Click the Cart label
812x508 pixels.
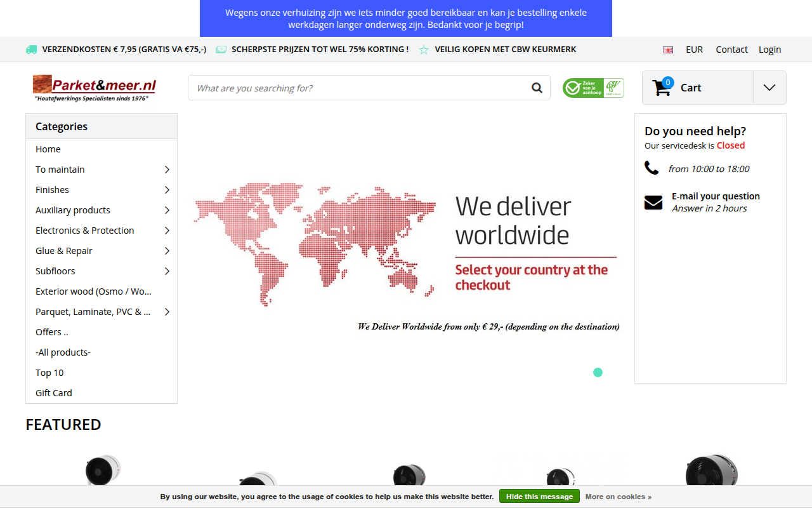pos(691,88)
